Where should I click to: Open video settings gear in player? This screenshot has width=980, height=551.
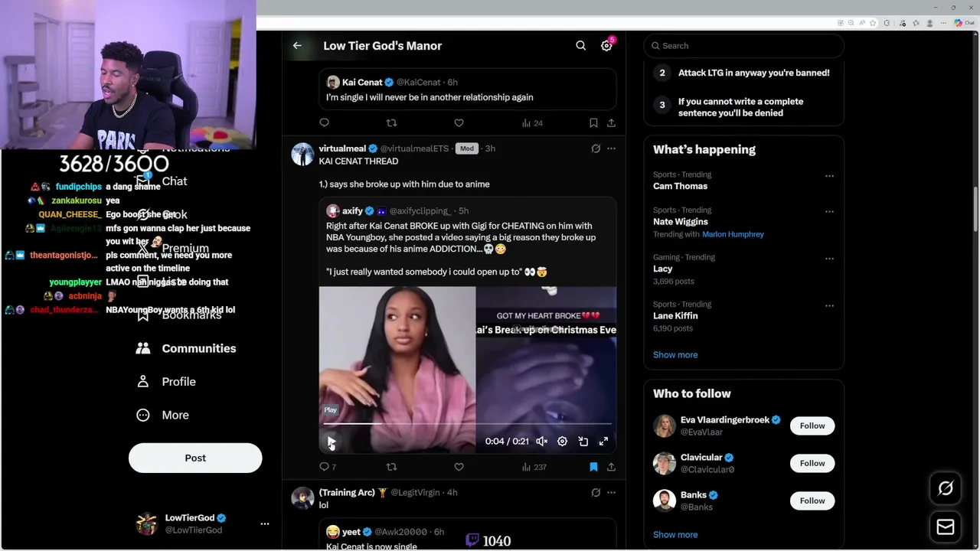pyautogui.click(x=562, y=442)
